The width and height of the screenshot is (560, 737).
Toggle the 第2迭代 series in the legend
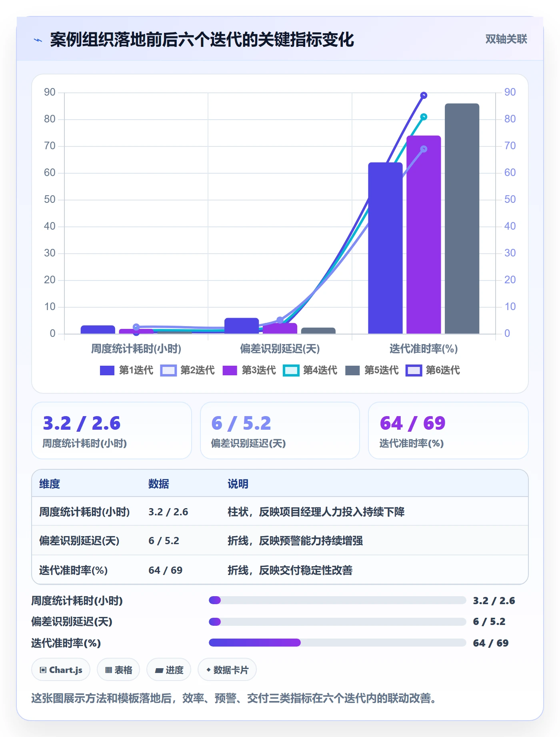coord(188,371)
